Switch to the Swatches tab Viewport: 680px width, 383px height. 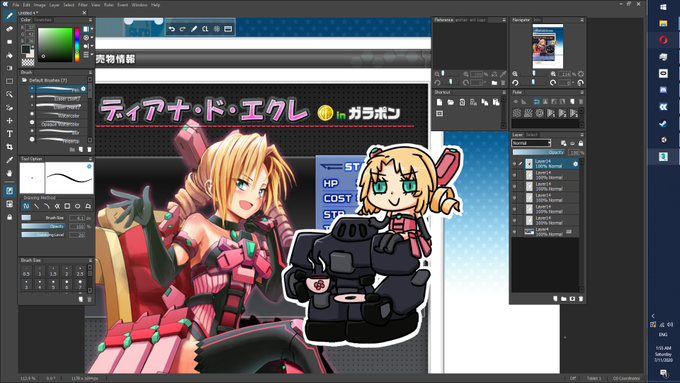pos(42,20)
